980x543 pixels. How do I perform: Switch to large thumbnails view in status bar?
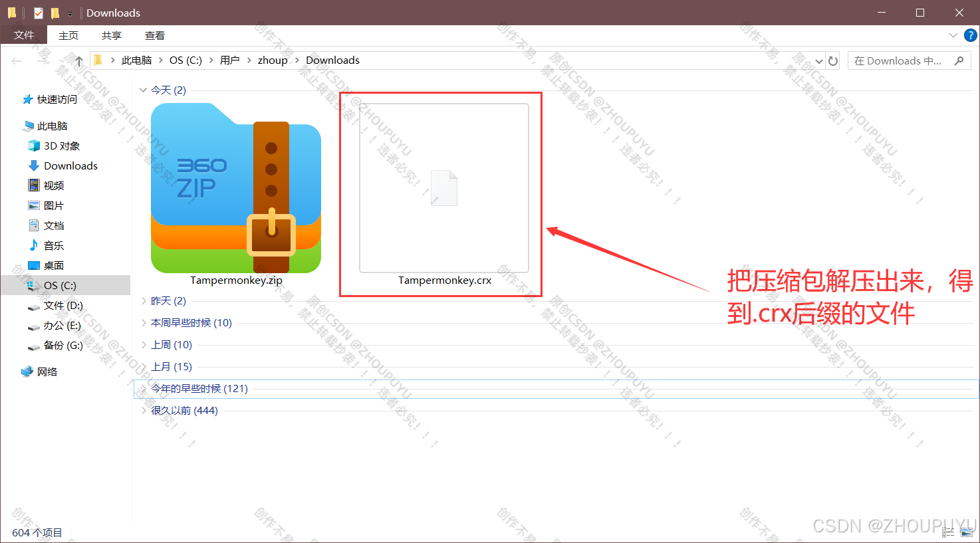pos(967,532)
